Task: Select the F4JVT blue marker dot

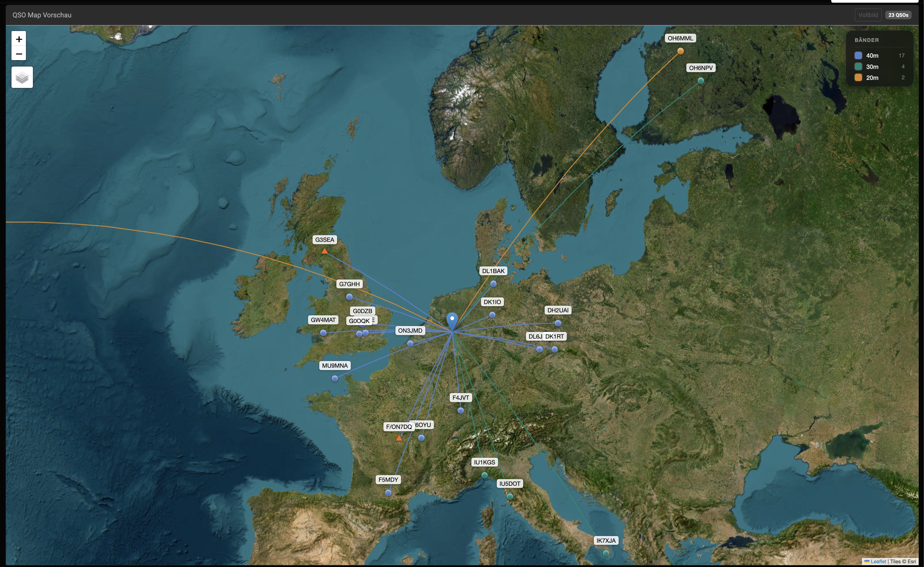Action: coord(461,411)
